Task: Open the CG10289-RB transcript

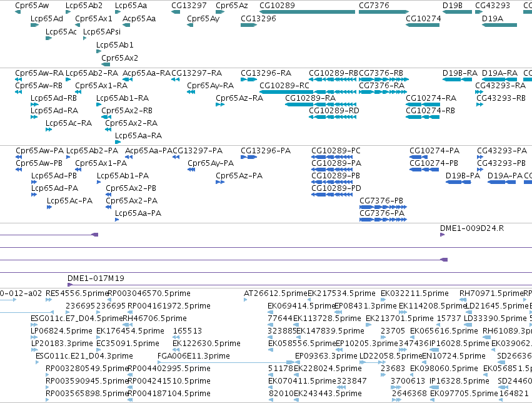Action: click(x=333, y=79)
